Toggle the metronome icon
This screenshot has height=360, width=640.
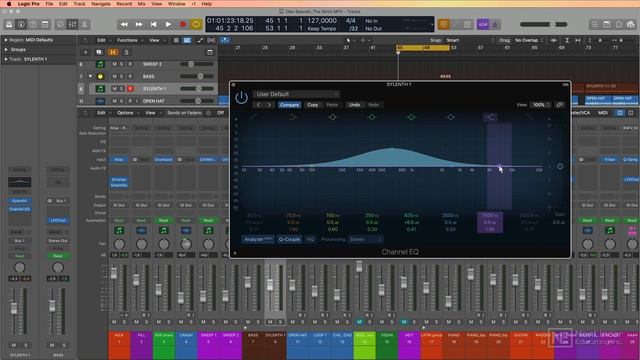pos(495,24)
